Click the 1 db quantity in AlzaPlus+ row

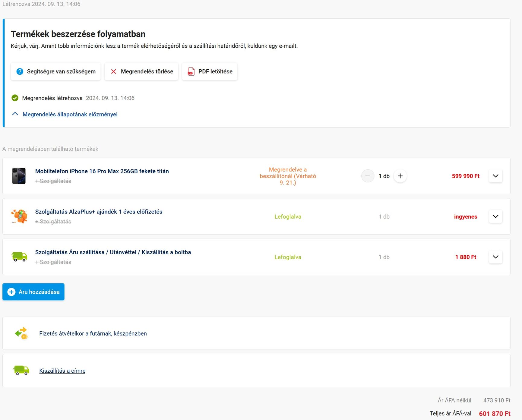[384, 217]
